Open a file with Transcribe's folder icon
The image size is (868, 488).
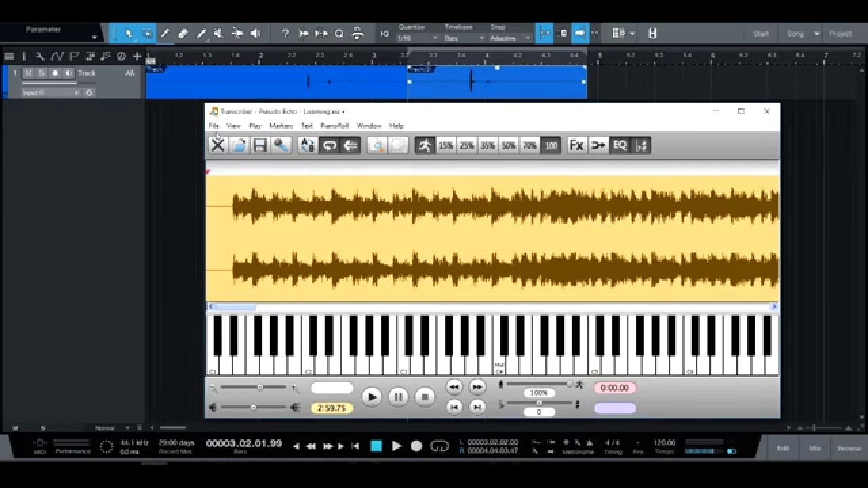coord(239,145)
